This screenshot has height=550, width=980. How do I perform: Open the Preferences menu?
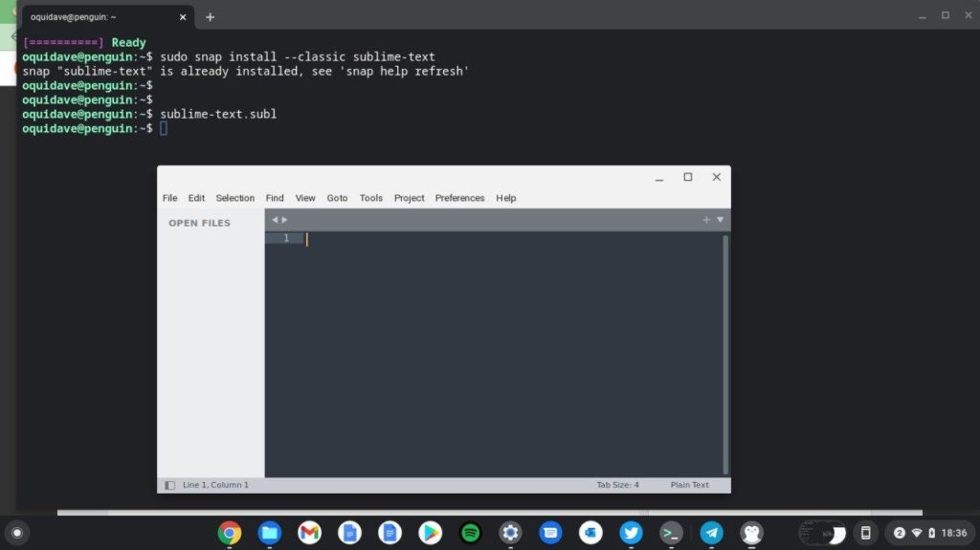click(459, 197)
